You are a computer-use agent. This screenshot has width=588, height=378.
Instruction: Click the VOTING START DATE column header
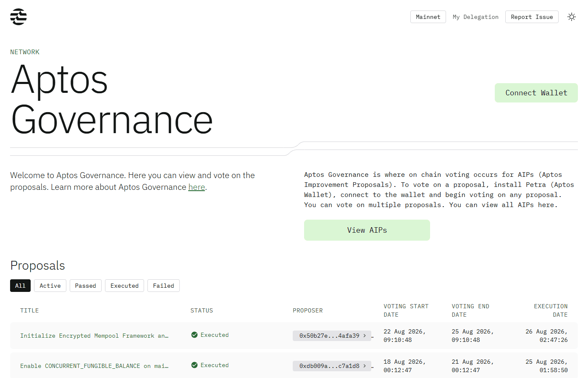tap(406, 310)
